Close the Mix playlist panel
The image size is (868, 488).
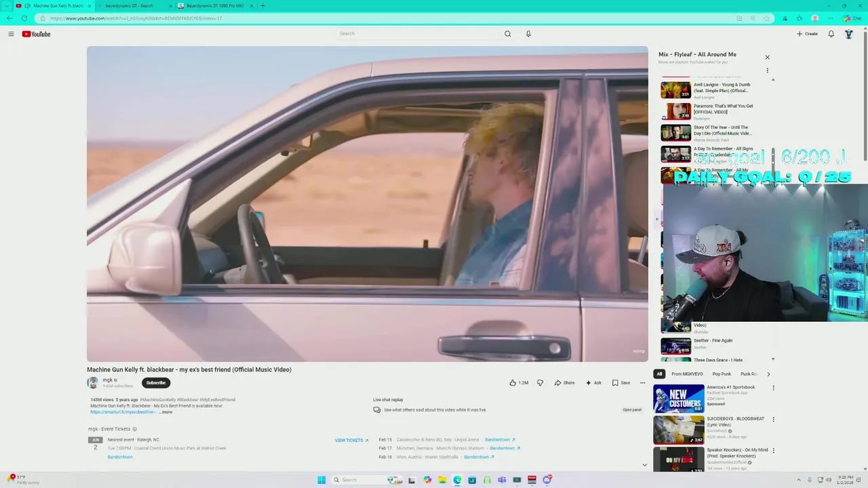[767, 58]
